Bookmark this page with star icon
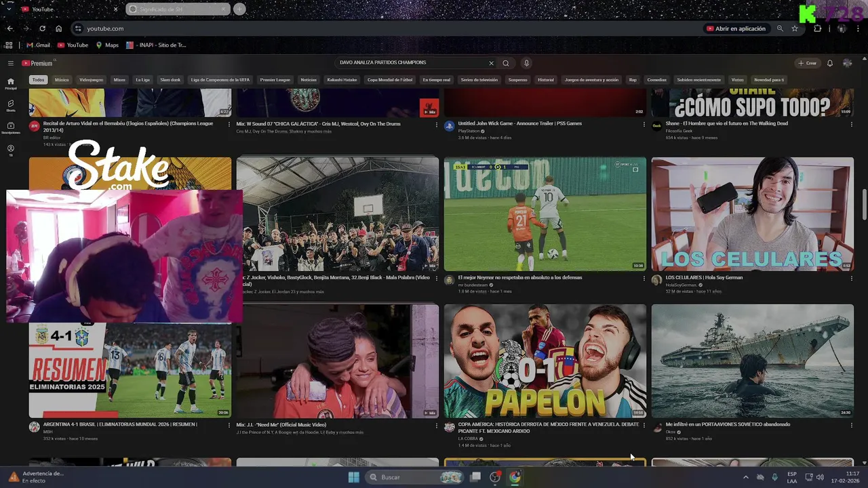This screenshot has width=868, height=488. 795,28
